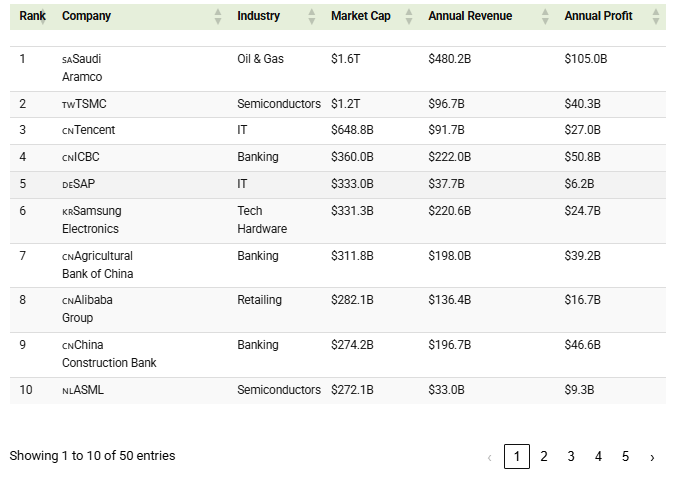
Task: Click the $333.0B market cap value
Action: 352,184
